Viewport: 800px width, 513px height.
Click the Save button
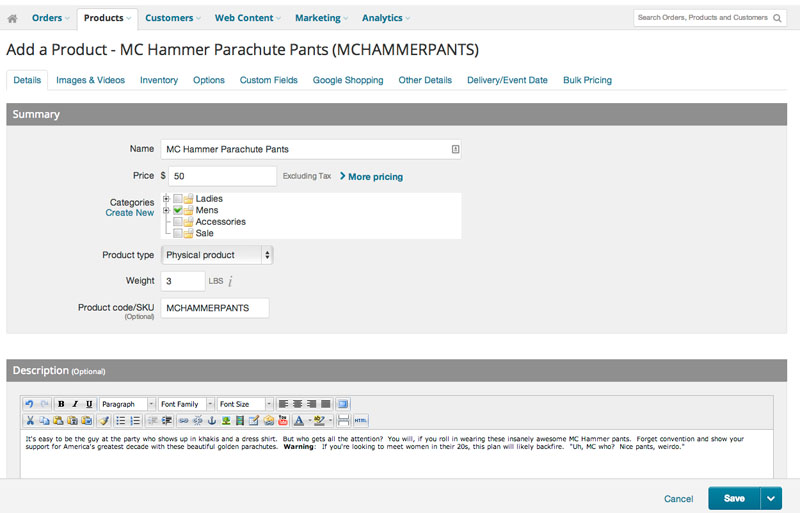click(734, 499)
